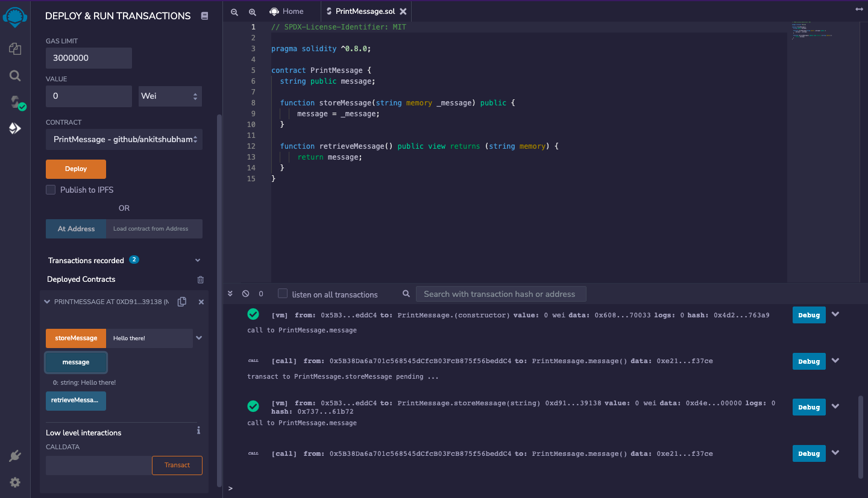Click the transaction hash search box
Viewport: 868px width, 498px height.
tap(501, 294)
